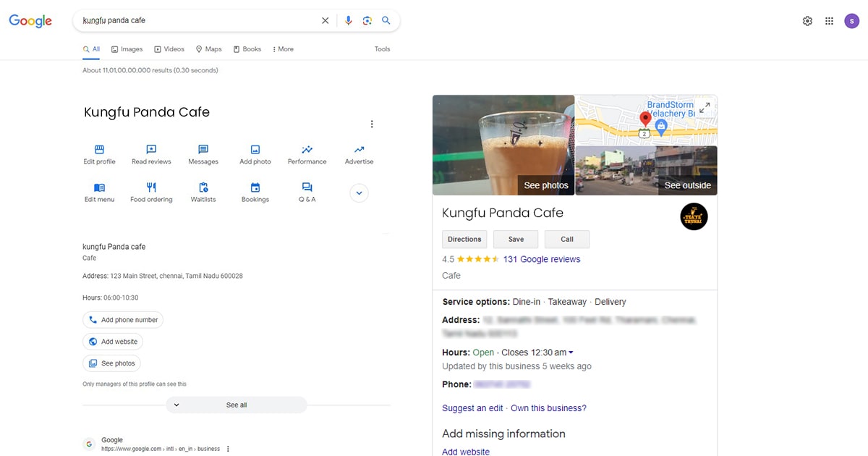The width and height of the screenshot is (868, 456).
Task: Expand the closing hours dropdown arrow
Action: (x=571, y=352)
